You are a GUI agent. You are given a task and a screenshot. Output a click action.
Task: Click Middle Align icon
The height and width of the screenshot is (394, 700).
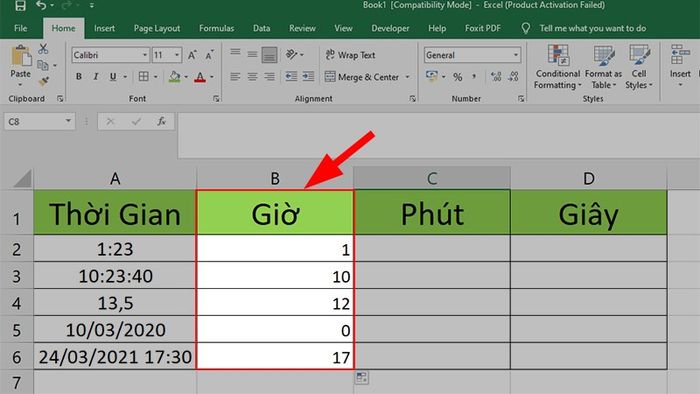tap(252, 54)
